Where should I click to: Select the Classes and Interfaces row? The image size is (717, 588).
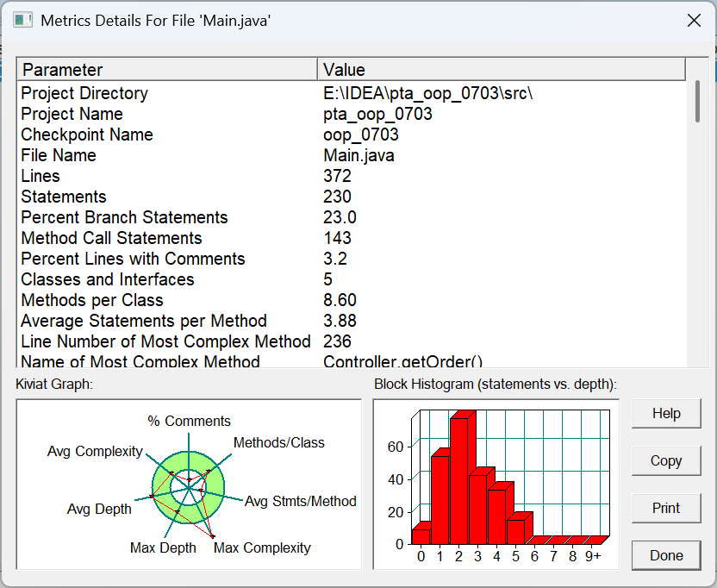point(108,279)
